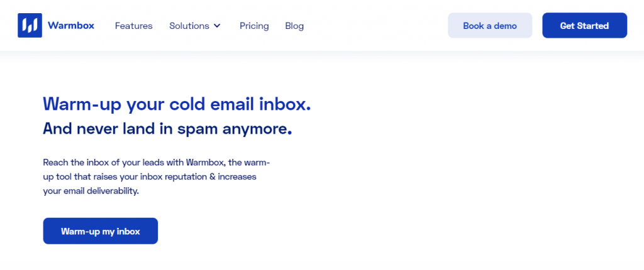The height and width of the screenshot is (270, 644).
Task: Click the Book a demo button
Action: (489, 26)
